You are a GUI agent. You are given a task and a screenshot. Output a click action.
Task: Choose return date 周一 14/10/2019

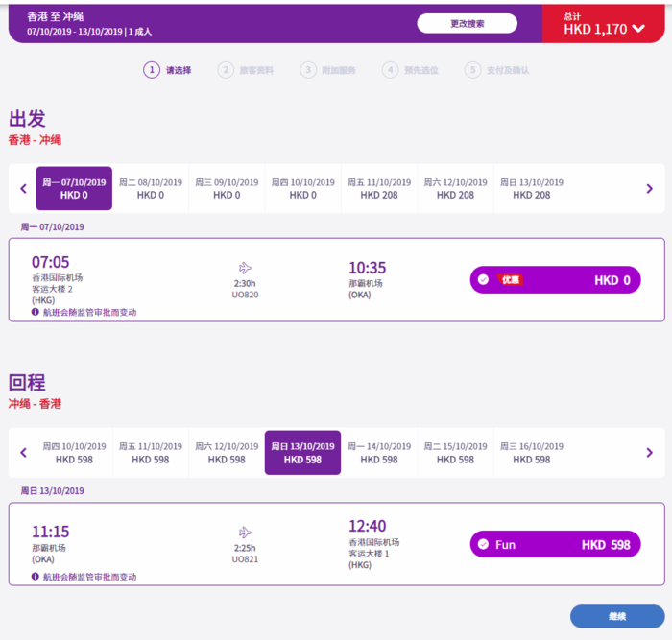click(378, 453)
